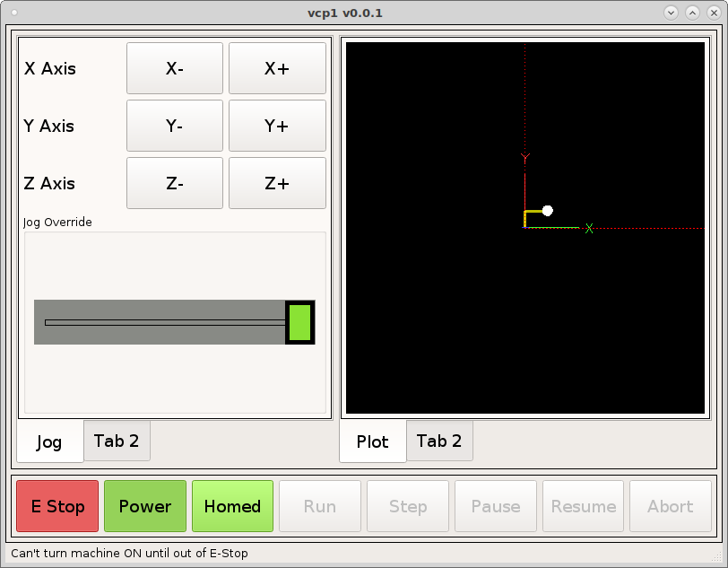Open window menu icon in title bar
This screenshot has width=728, height=568.
(x=14, y=13)
